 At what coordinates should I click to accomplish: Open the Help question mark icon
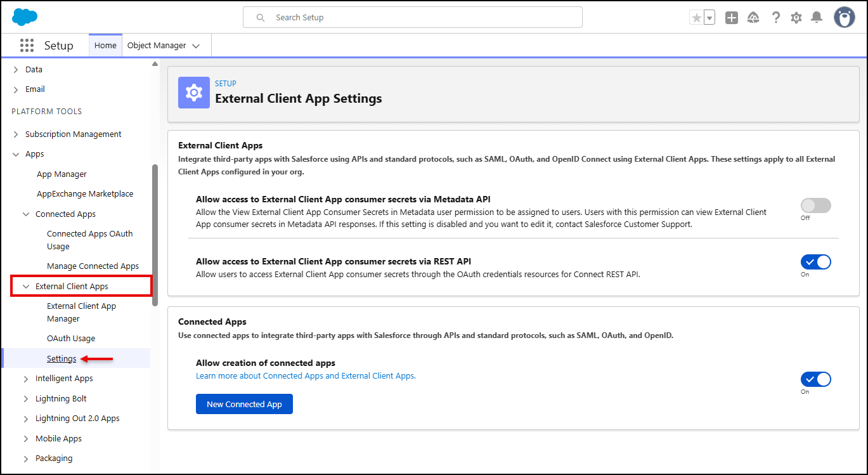click(x=775, y=18)
